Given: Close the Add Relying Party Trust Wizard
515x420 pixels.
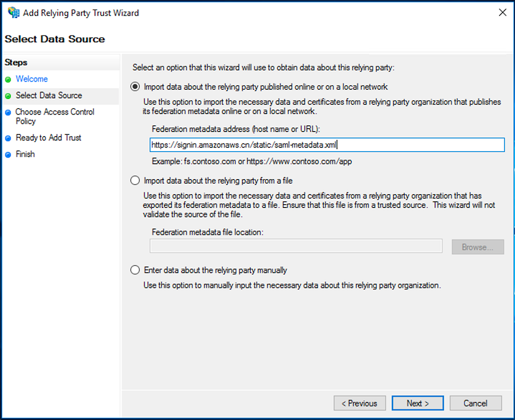Looking at the screenshot, I should click(x=503, y=12).
